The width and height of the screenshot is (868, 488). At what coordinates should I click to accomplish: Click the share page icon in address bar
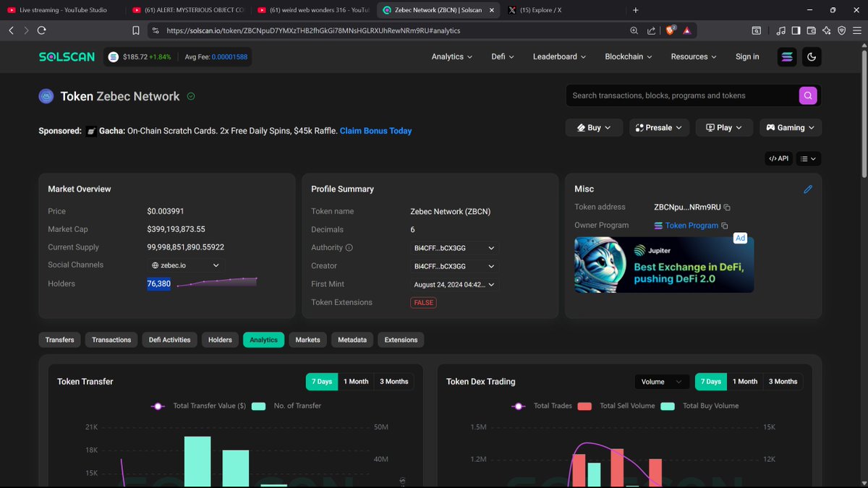[x=652, y=30]
